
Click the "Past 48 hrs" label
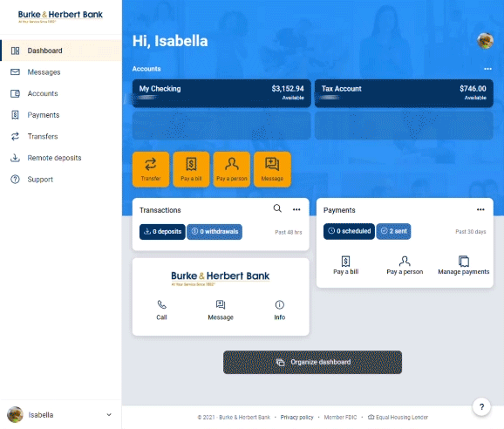tap(289, 232)
